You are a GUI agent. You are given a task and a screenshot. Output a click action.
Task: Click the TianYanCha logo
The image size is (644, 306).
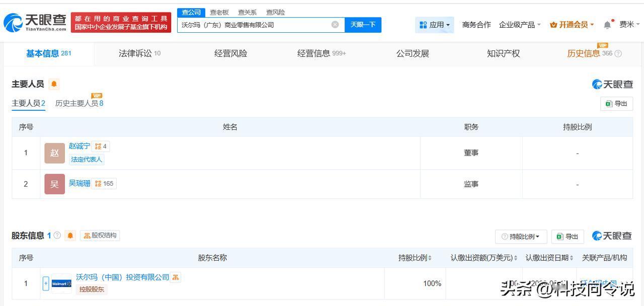point(35,23)
